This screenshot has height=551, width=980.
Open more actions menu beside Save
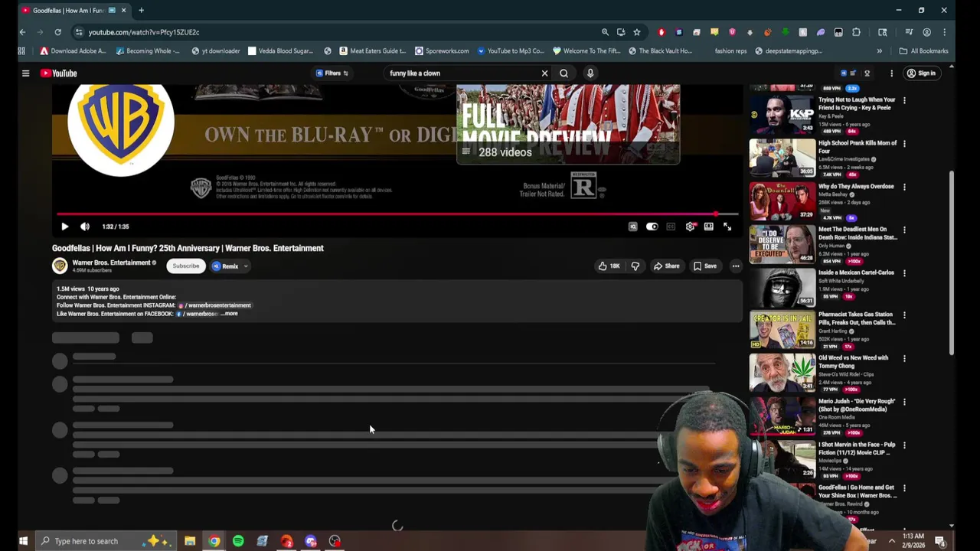736,266
